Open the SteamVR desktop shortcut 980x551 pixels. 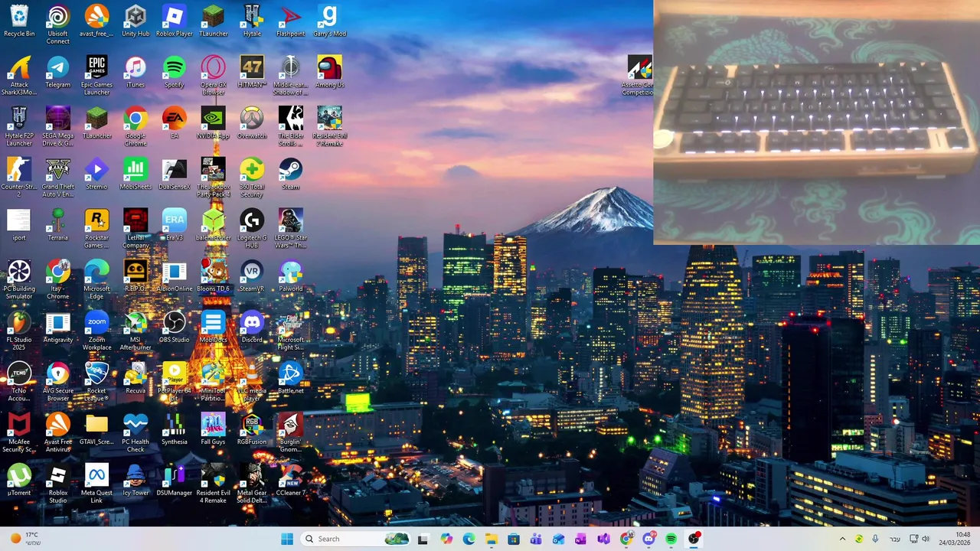(252, 276)
